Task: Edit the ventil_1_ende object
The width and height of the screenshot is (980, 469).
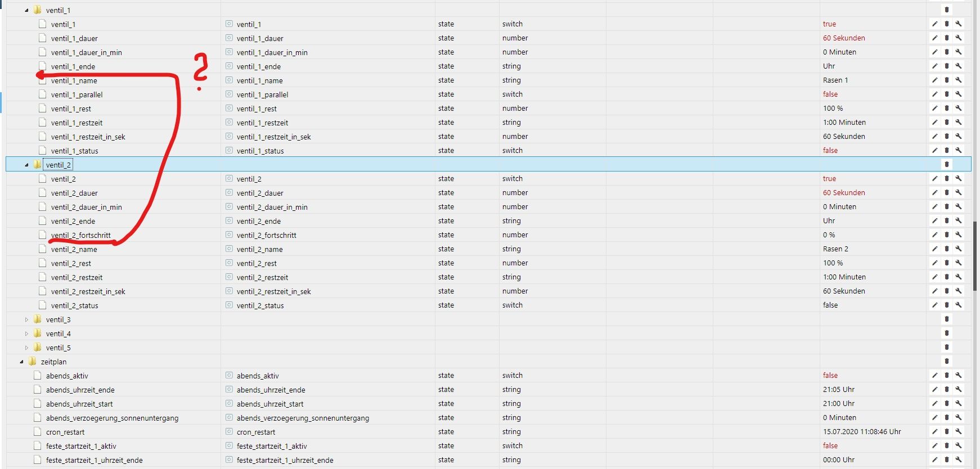Action: (x=934, y=66)
